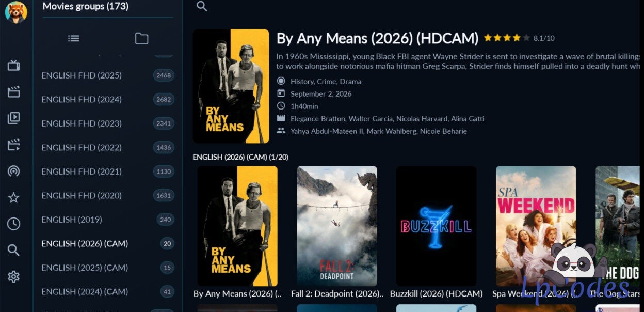The width and height of the screenshot is (644, 312).
Task: Open Spa Weekend movie poster
Action: (x=536, y=226)
